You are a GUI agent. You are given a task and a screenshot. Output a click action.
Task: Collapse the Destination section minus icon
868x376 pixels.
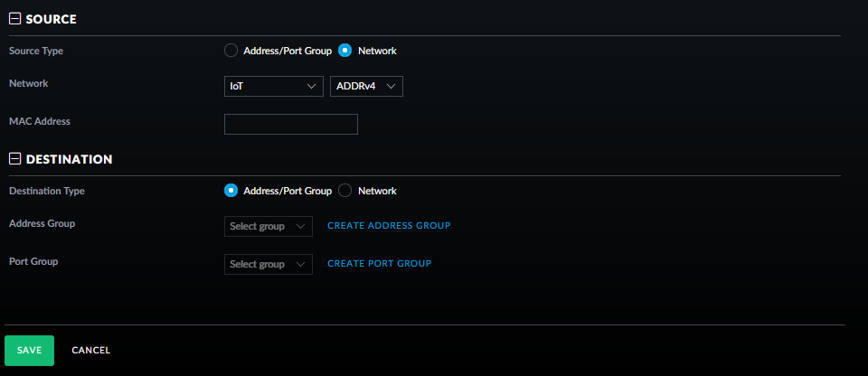(x=14, y=159)
